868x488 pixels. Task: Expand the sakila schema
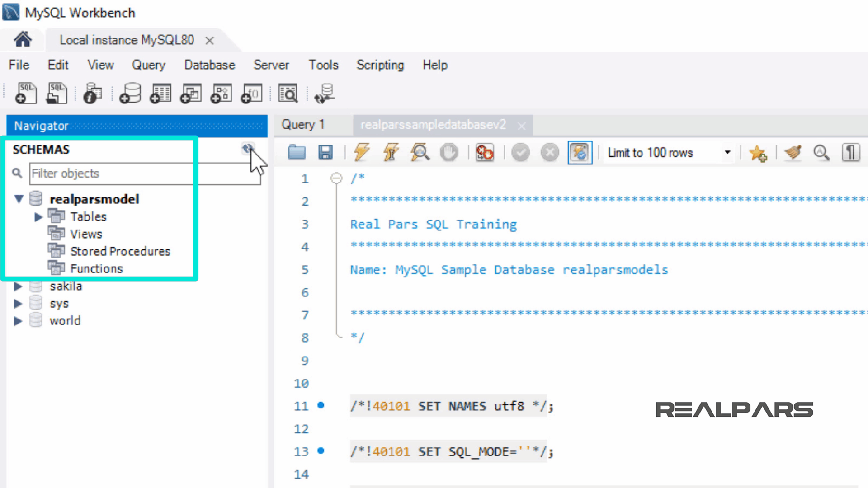pos(18,286)
